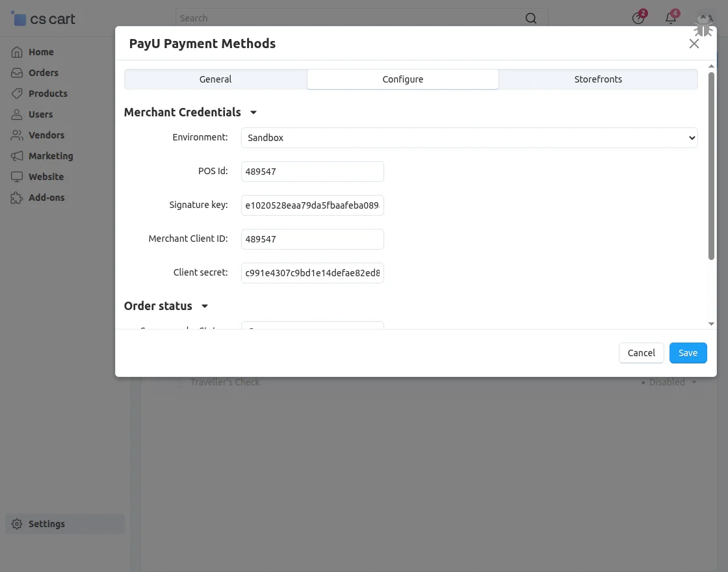Open the help icon showing 2 badges
728x572 pixels.
638,18
